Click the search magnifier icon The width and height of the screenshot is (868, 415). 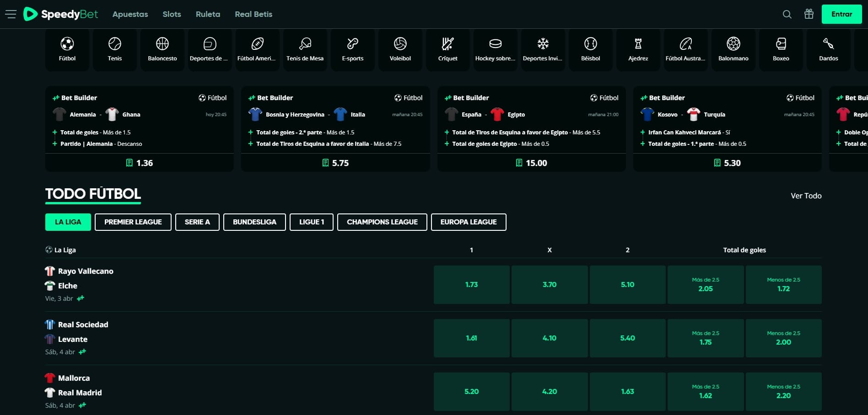(787, 14)
